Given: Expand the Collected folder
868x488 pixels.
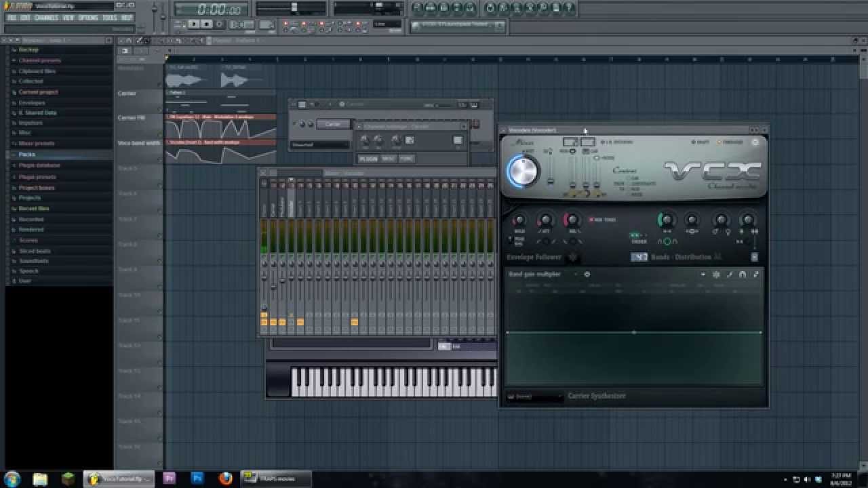Looking at the screenshot, I should pyautogui.click(x=31, y=81).
